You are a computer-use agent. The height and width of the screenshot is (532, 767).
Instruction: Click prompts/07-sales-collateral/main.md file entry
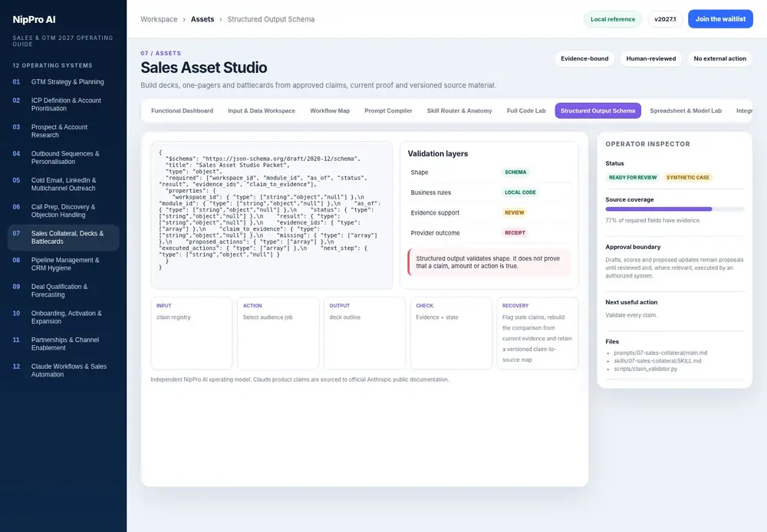pos(660,353)
